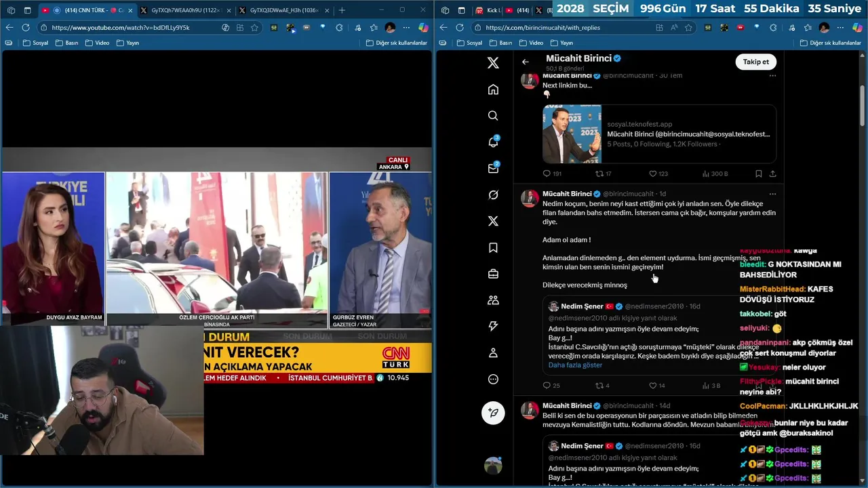Viewport: 868px width, 488px height.
Task: Open the X Home icon in sidebar
Action: pyautogui.click(x=493, y=89)
